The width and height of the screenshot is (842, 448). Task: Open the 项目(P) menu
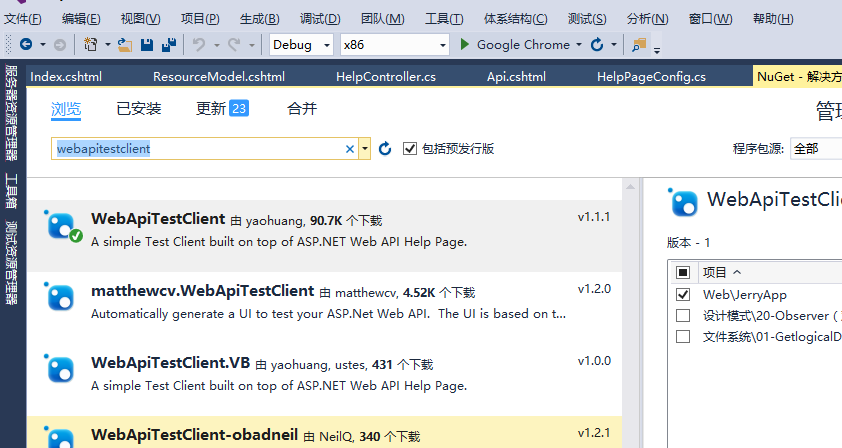pos(200,19)
